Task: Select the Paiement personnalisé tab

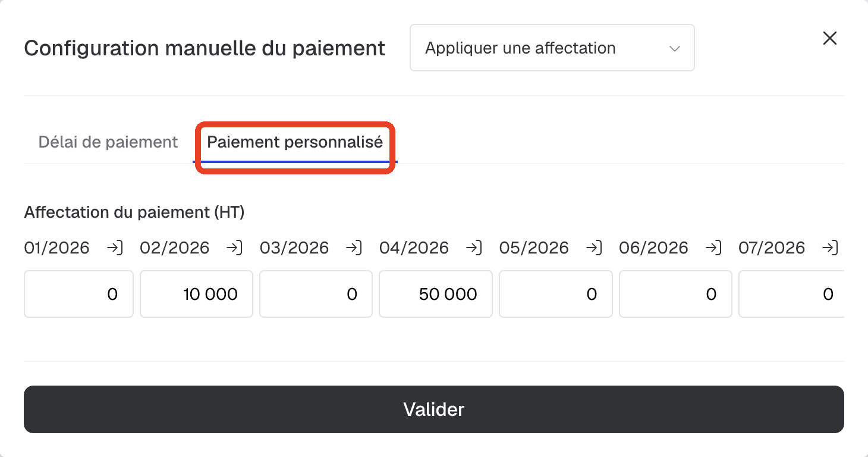Action: point(295,142)
